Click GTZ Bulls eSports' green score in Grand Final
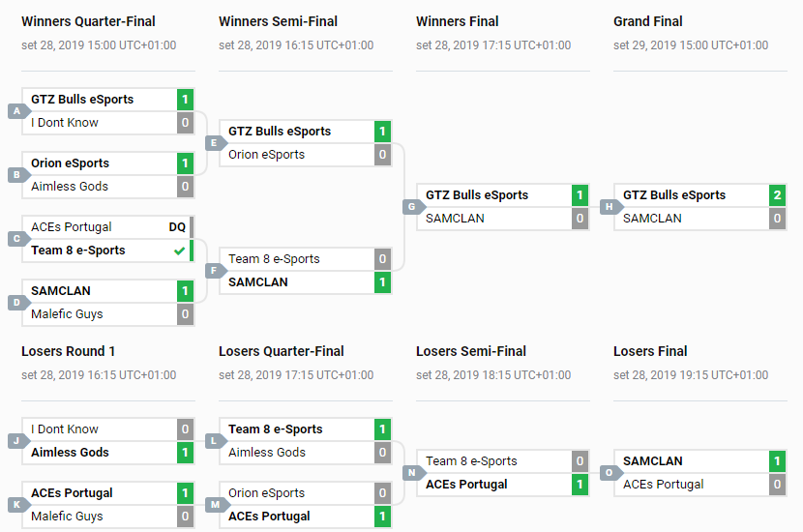Screen dimensions: 803x532 (x=777, y=195)
